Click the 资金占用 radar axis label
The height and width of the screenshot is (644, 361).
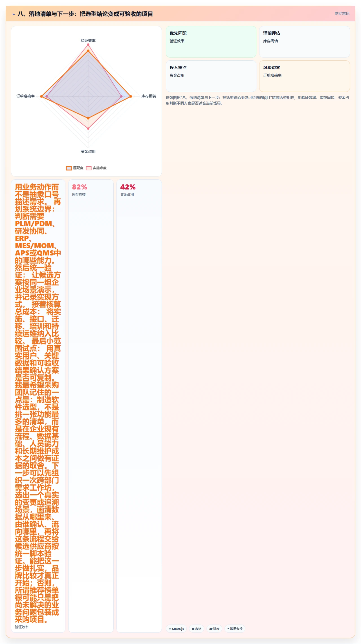pyautogui.click(x=88, y=151)
